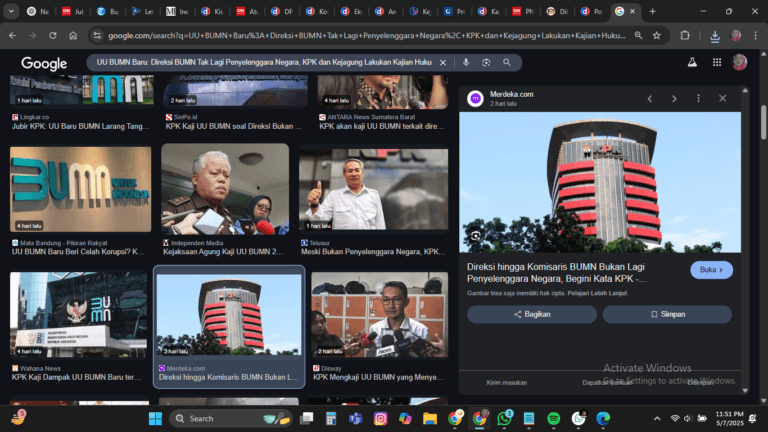
Task: Search inside image with lens icon on preview
Action: pos(475,236)
